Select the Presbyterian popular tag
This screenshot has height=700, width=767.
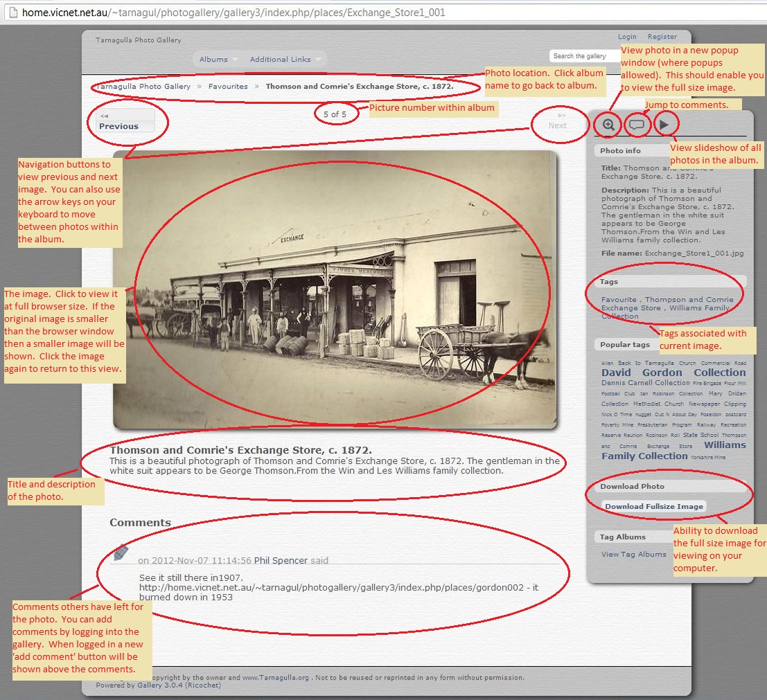[x=653, y=425]
